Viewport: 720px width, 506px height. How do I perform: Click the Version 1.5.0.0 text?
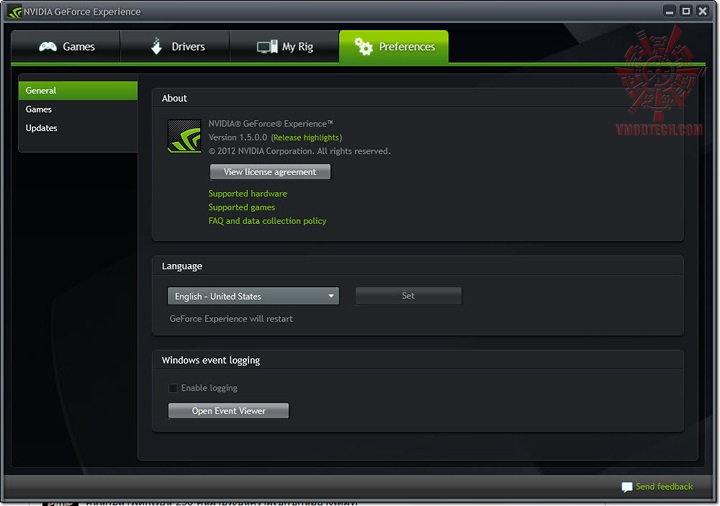coord(238,137)
